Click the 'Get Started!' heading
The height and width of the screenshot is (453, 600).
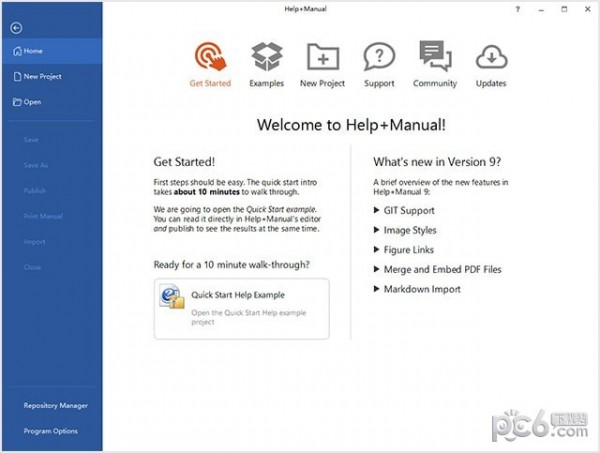184,162
